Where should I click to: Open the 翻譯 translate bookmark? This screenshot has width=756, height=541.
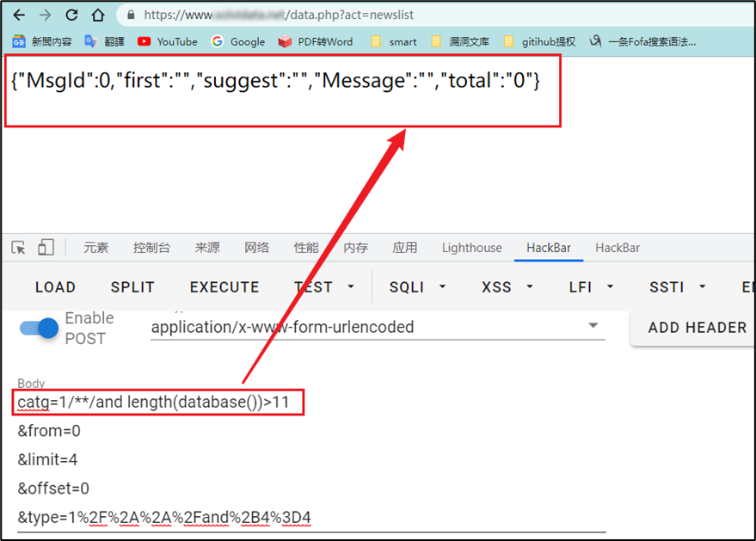click(105, 42)
